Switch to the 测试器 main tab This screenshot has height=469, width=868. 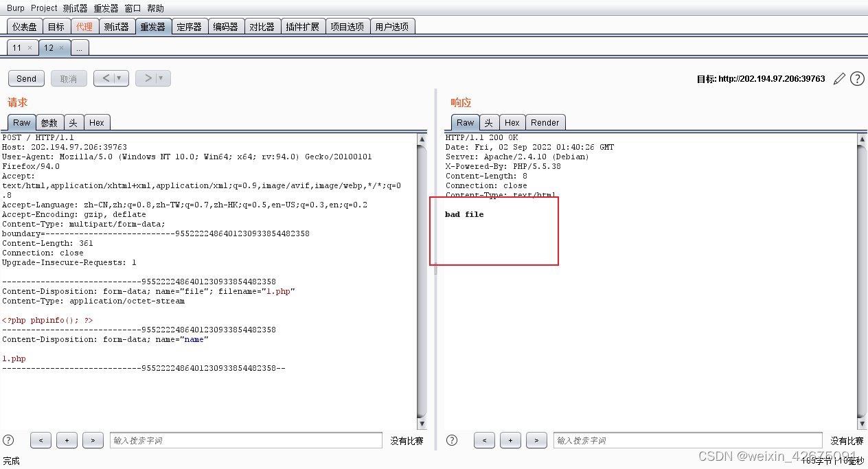tap(116, 27)
